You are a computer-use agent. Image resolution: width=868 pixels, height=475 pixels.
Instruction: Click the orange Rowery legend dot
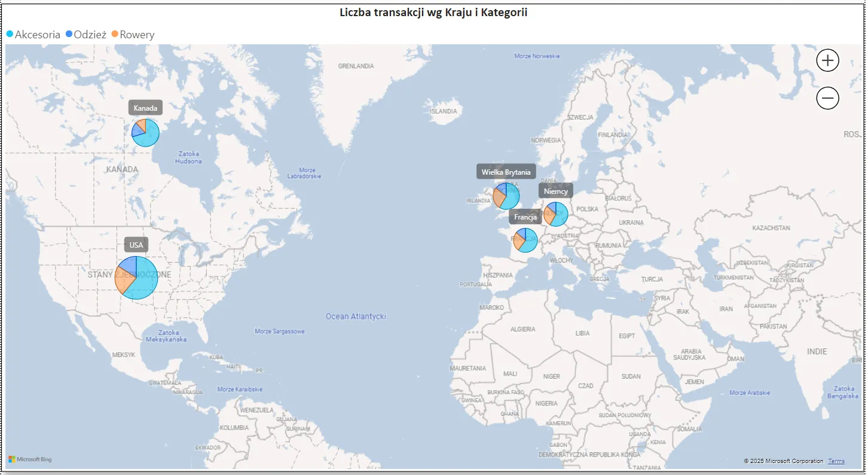pyautogui.click(x=115, y=35)
